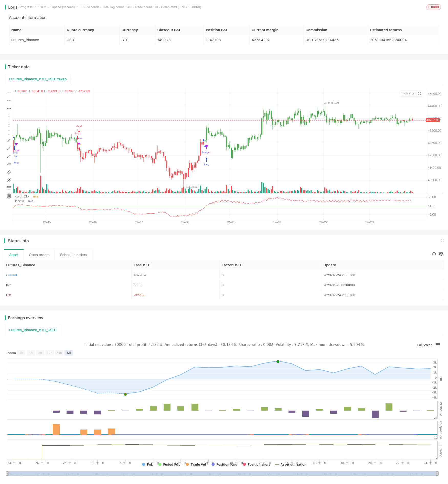448x484 pixels.
Task: Click FullScreen on the earnings chart
Action: click(x=425, y=345)
